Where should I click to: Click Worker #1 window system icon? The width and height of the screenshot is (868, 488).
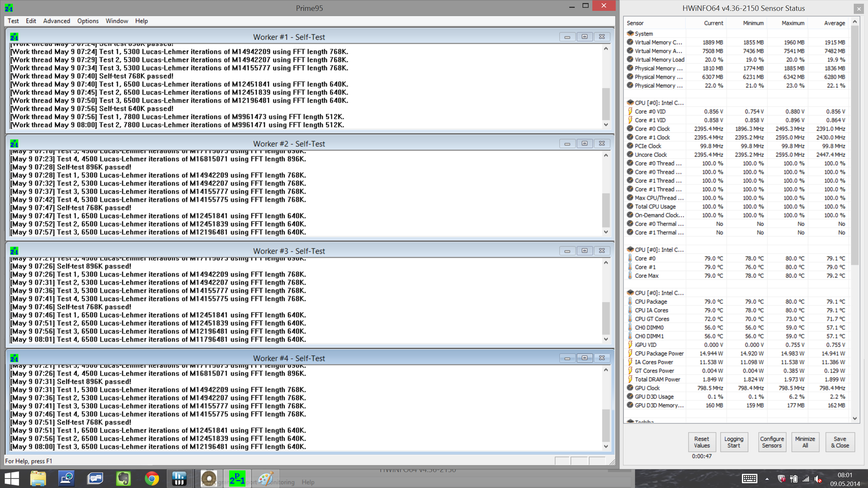pyautogui.click(x=14, y=37)
